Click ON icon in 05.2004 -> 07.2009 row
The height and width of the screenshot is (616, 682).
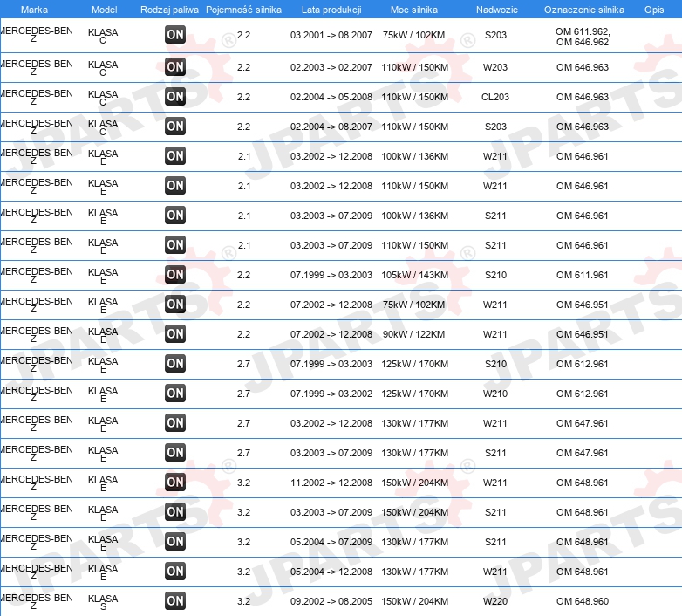(175, 542)
